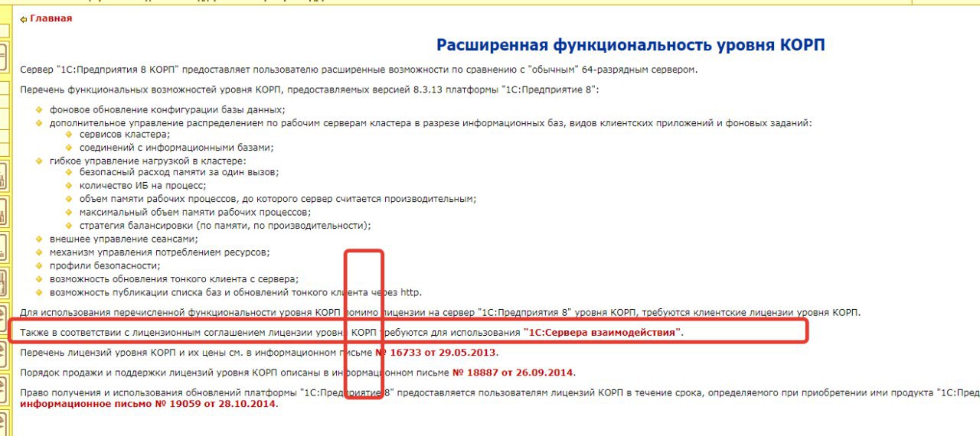The width and height of the screenshot is (980, 436).
Task: Open the Главная link
Action: pos(51,18)
